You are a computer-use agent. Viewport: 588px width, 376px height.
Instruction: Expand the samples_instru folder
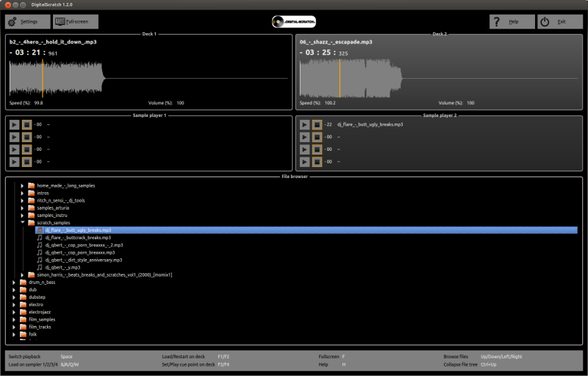click(x=22, y=216)
